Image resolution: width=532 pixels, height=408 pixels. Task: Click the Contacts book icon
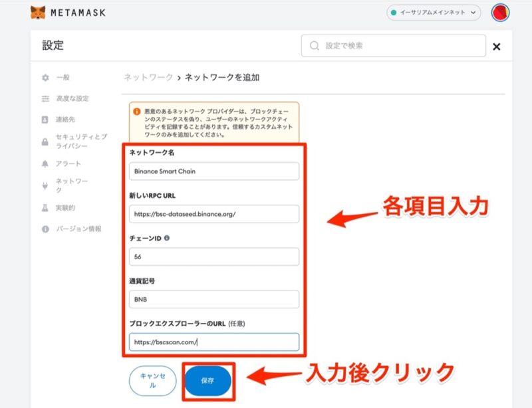pyautogui.click(x=45, y=120)
